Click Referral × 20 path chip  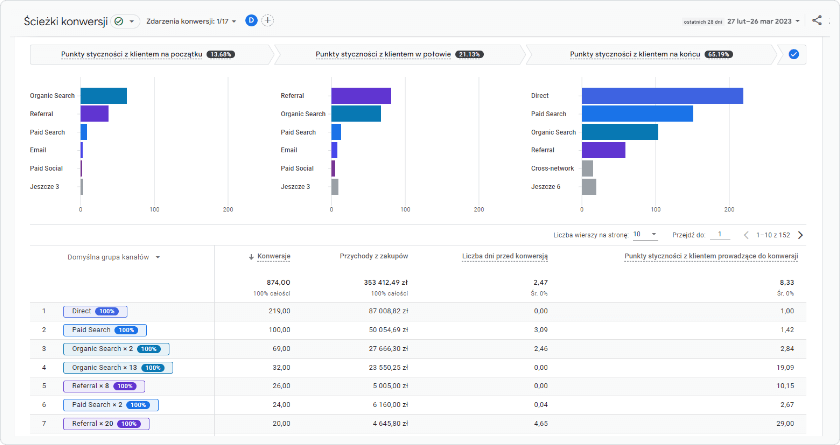[106, 424]
